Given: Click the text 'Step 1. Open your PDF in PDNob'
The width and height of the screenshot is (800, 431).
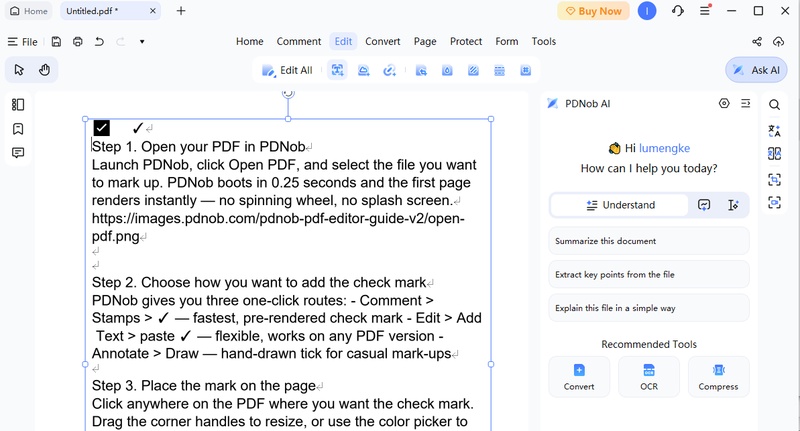Looking at the screenshot, I should tap(198, 147).
